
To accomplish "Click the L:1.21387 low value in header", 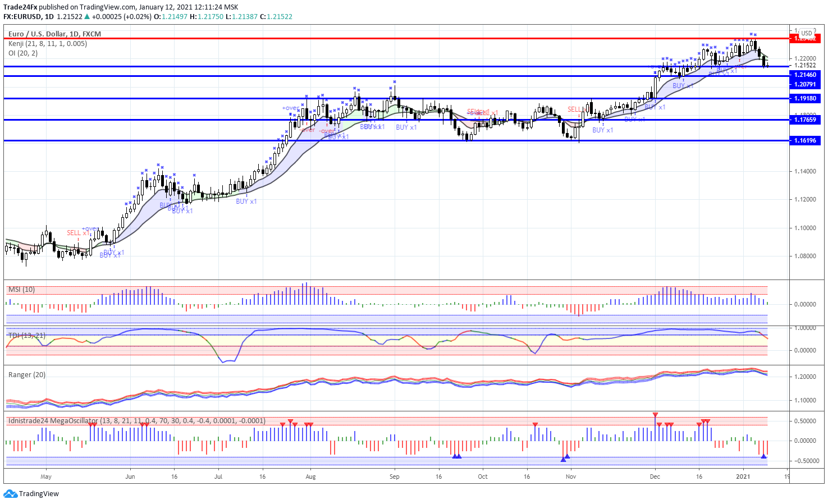I will (x=242, y=16).
